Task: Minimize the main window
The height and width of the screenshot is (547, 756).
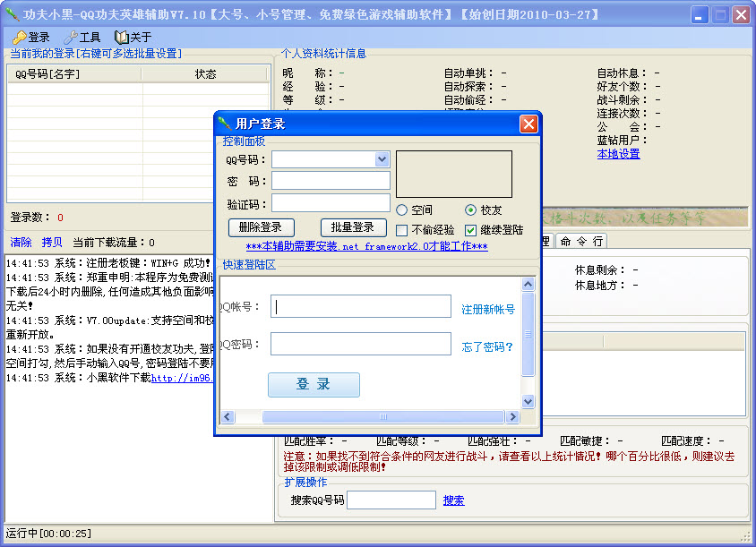Action: (699, 15)
